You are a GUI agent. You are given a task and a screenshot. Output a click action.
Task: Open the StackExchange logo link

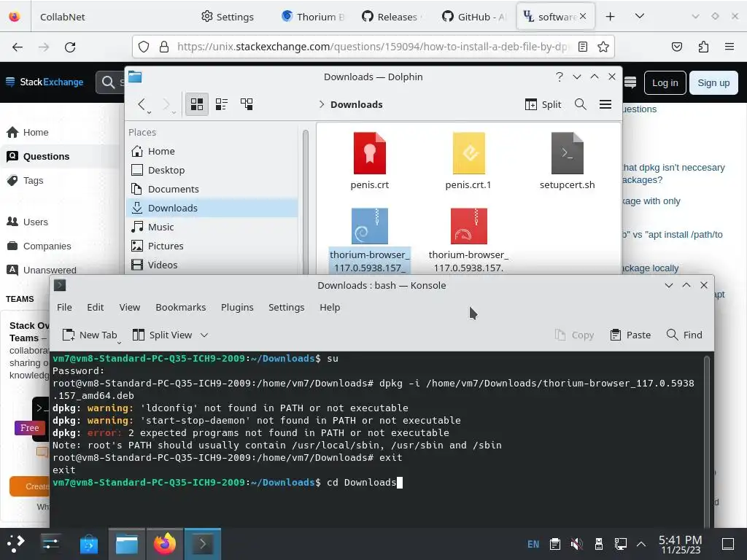pyautogui.click(x=44, y=82)
